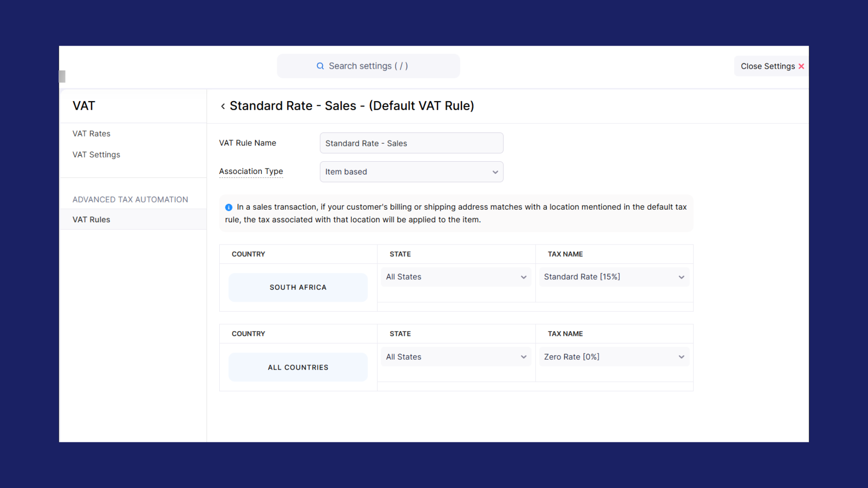Click the red X close icon
The width and height of the screenshot is (868, 488).
pyautogui.click(x=801, y=66)
